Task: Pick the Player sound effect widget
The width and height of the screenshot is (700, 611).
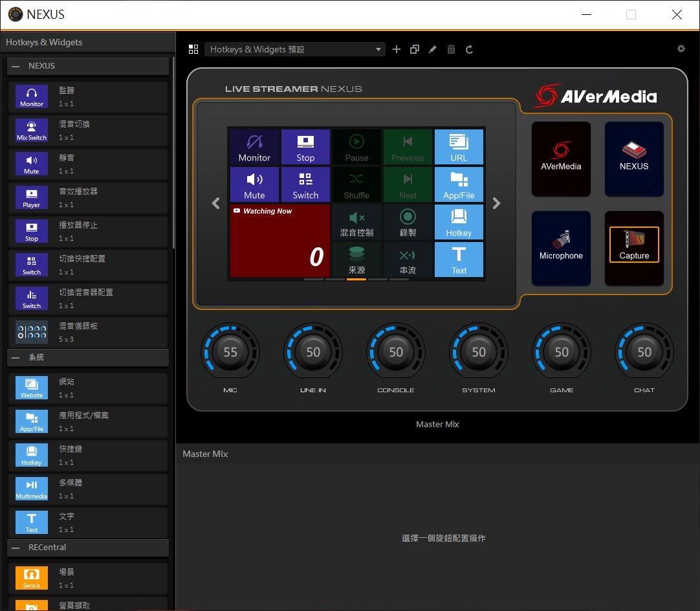Action: 87,198
